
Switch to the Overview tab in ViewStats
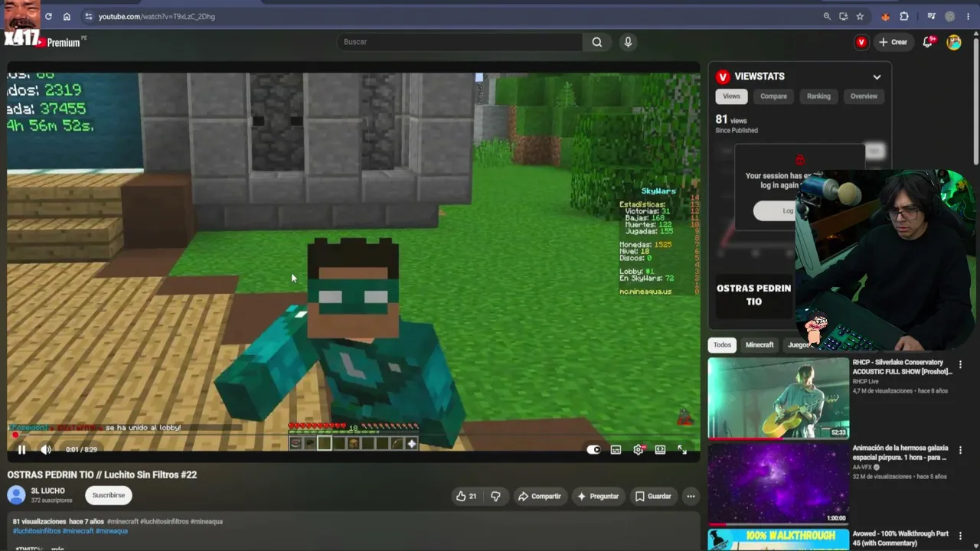pos(864,96)
